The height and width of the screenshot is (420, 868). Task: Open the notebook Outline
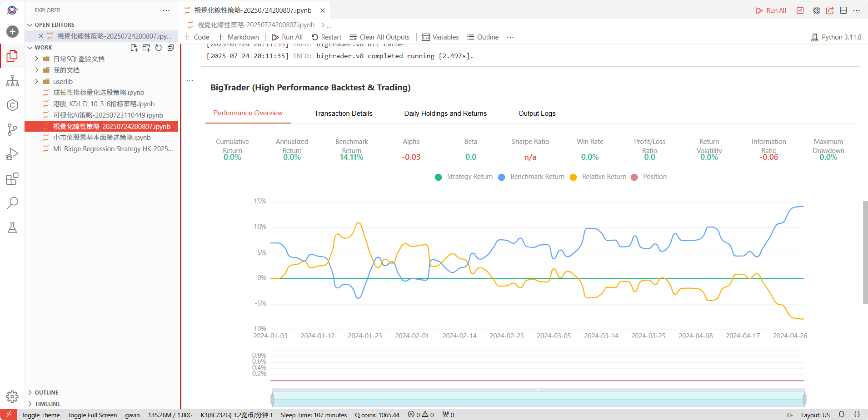pos(483,37)
